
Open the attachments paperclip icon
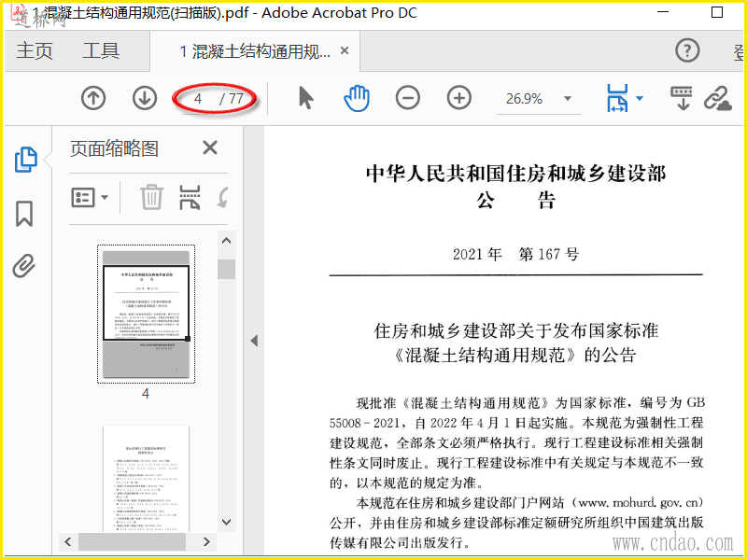[24, 266]
